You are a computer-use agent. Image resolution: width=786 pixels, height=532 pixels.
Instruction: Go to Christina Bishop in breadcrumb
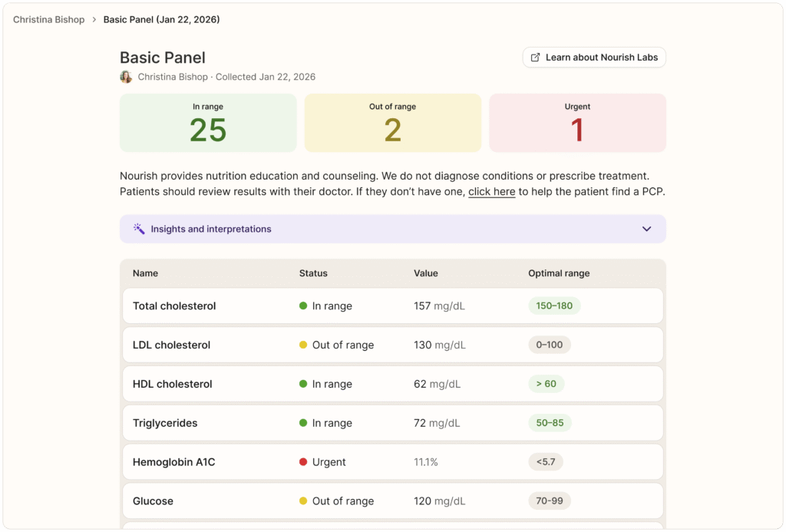(49, 20)
